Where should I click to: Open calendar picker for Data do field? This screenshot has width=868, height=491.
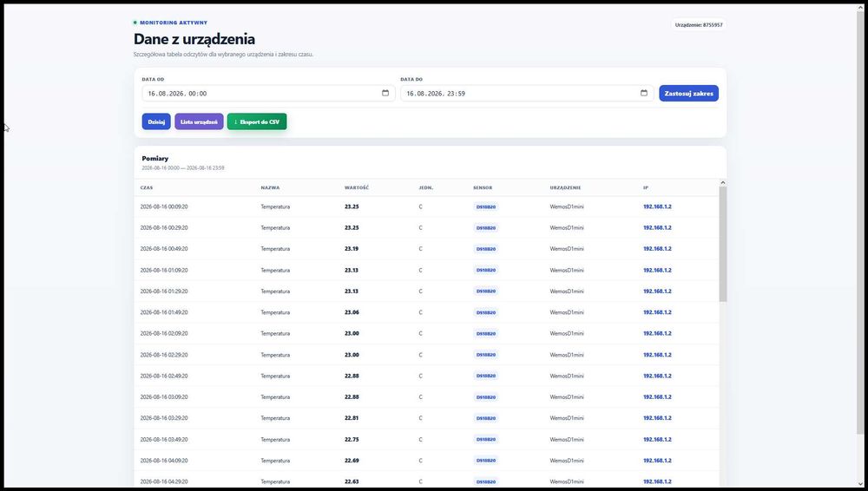pyautogui.click(x=644, y=93)
